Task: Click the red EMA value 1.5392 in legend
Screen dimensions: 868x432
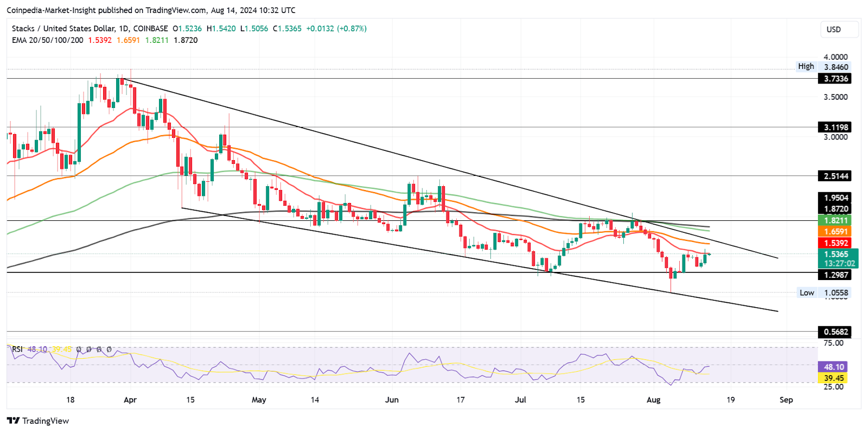Action: 100,40
